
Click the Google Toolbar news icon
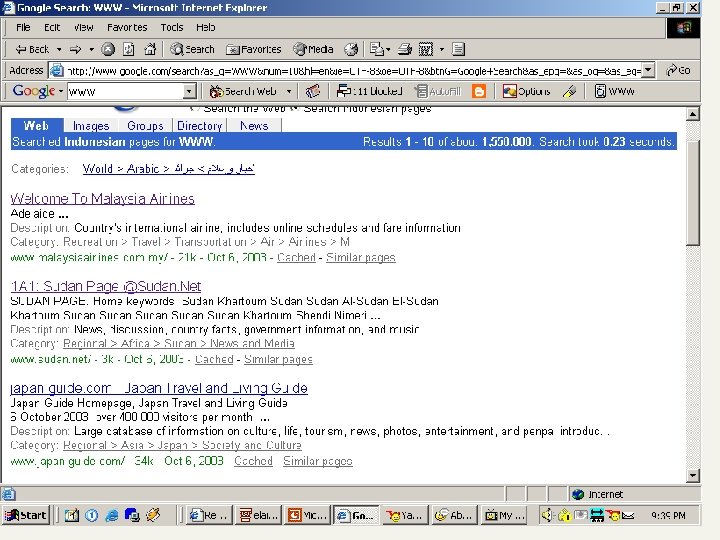313,91
